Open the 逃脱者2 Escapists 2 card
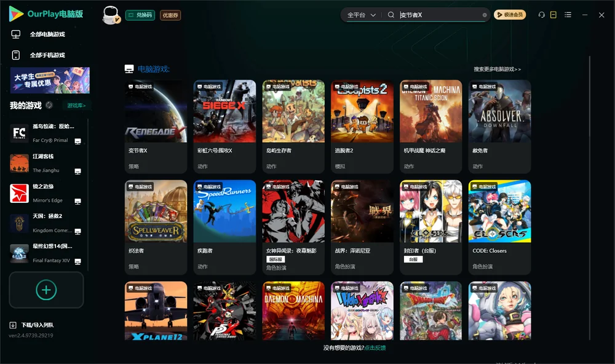 (x=362, y=126)
